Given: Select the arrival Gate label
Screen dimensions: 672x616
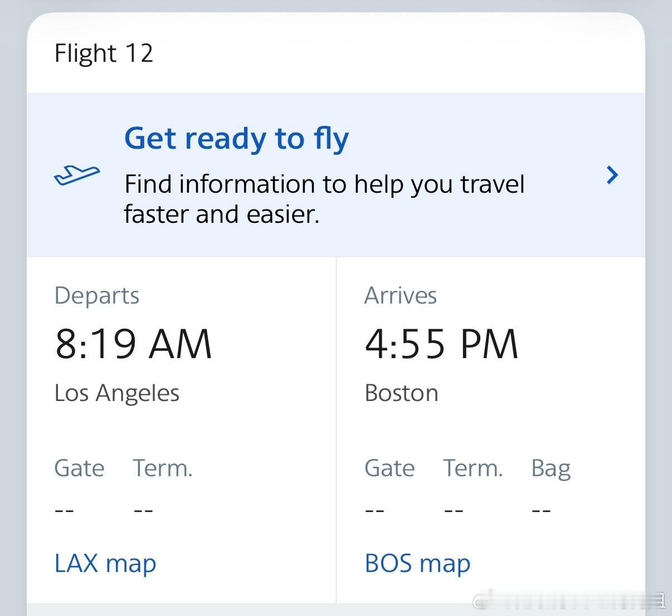Looking at the screenshot, I should click(x=389, y=468).
